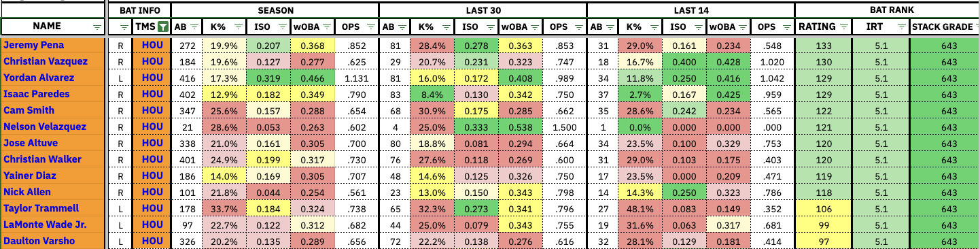
Task: Click the Taylor Trammell player name
Action: point(41,208)
